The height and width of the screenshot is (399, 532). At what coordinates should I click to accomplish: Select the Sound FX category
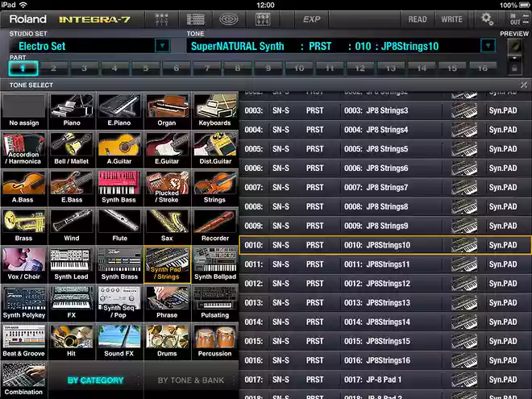coord(119,341)
